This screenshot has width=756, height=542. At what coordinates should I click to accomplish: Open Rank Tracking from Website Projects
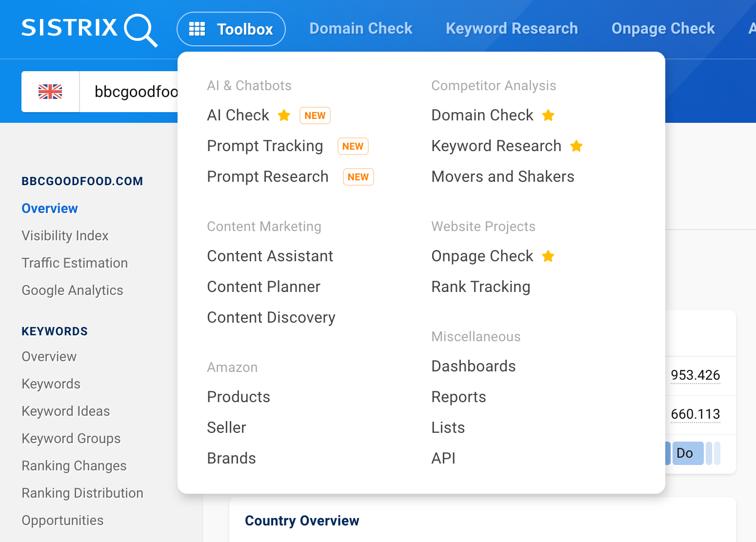481,287
